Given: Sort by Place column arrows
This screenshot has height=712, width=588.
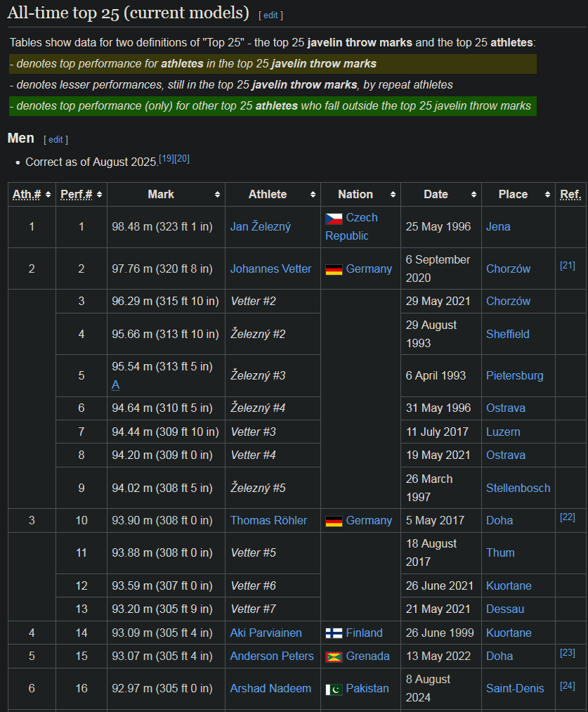Looking at the screenshot, I should (548, 195).
